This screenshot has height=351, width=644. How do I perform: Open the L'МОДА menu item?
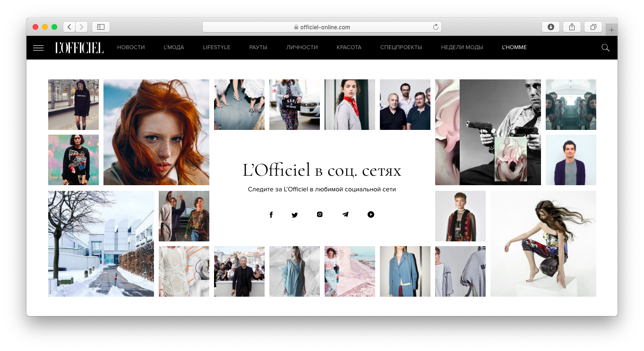[x=174, y=48]
